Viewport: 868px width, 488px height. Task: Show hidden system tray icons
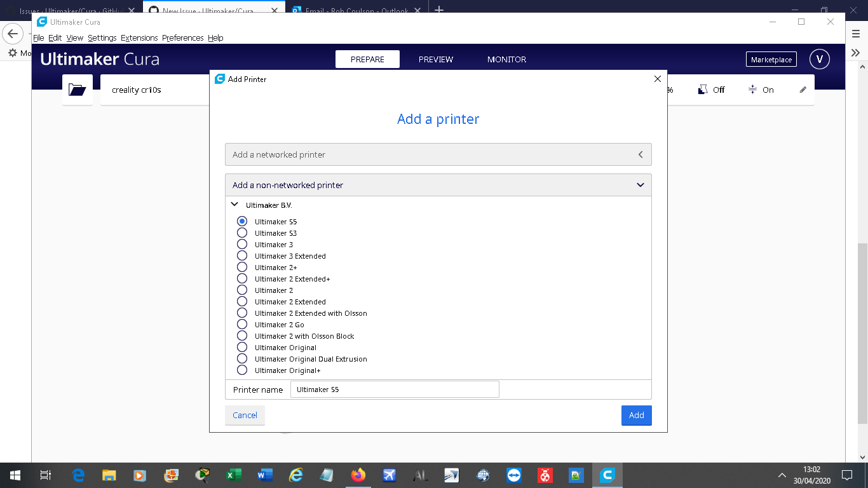(x=782, y=475)
